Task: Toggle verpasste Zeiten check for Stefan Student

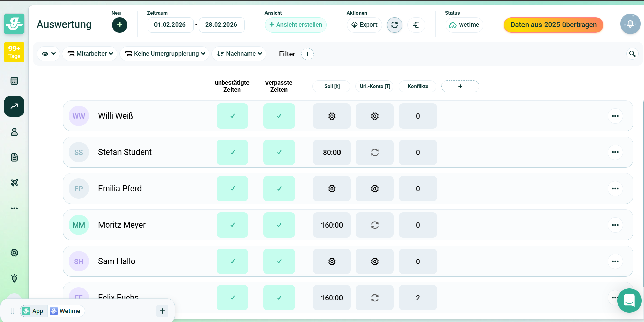Action: point(279,153)
